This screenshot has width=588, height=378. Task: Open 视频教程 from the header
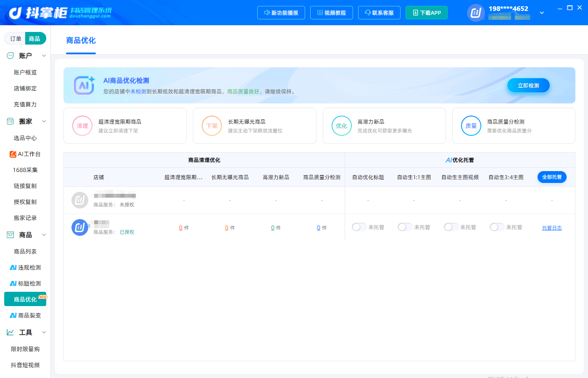[332, 13]
